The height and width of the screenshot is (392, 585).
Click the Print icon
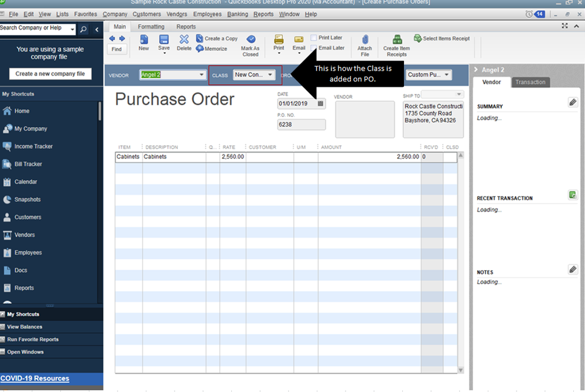279,39
